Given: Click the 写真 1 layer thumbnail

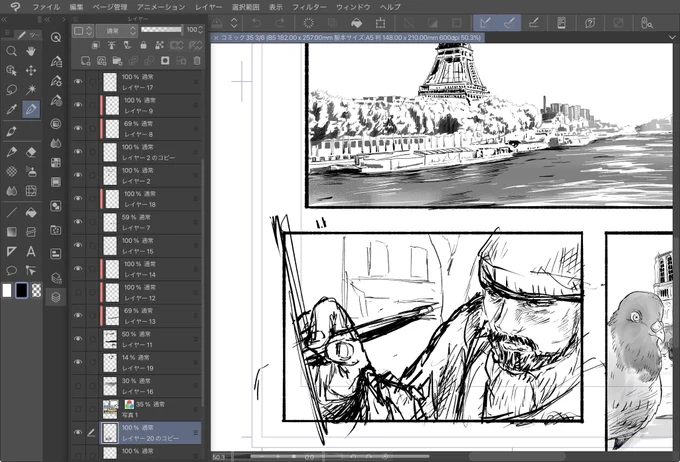Looking at the screenshot, I should [111, 409].
